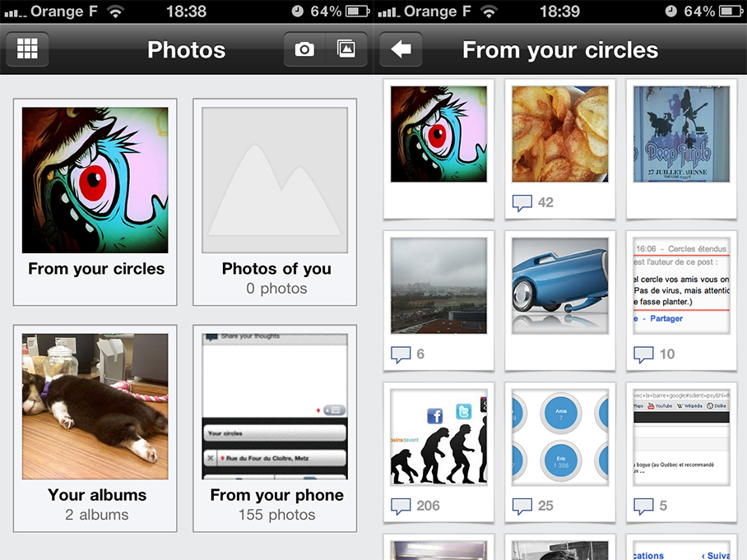
Task: Tap comment icon showing 42 comments
Action: tap(522, 202)
